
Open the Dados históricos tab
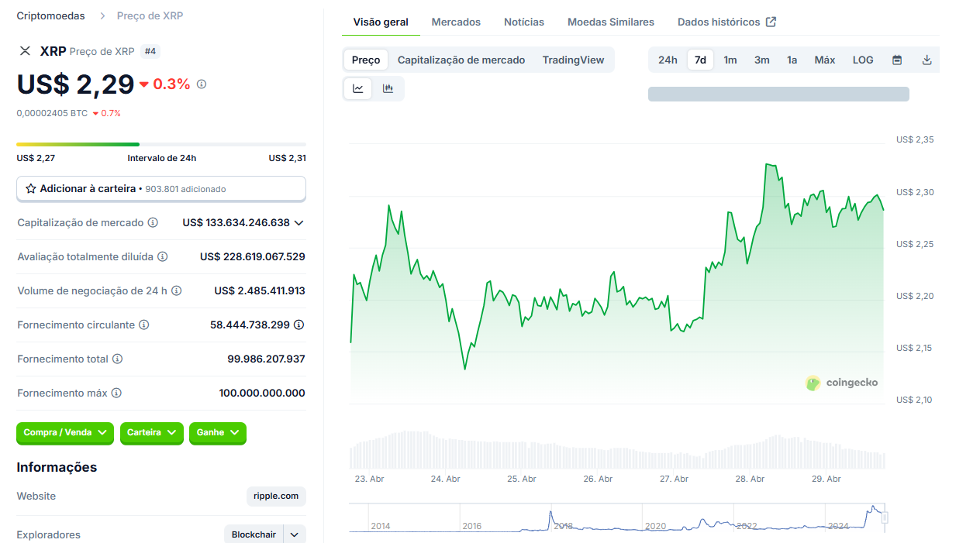pos(726,22)
